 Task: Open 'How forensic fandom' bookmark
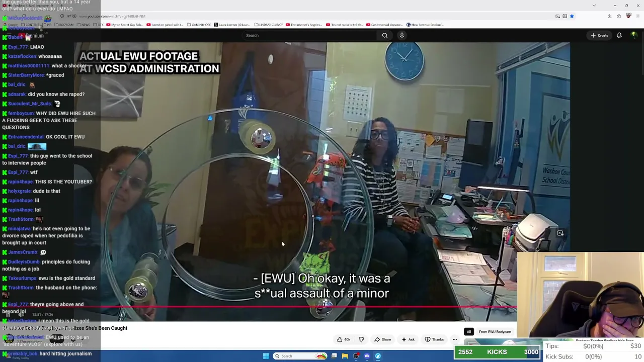[x=424, y=25]
